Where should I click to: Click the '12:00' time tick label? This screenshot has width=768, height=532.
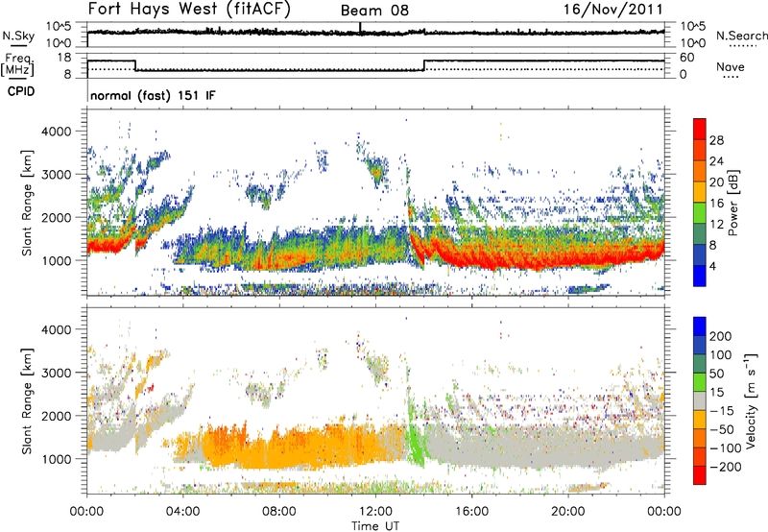coord(375,512)
